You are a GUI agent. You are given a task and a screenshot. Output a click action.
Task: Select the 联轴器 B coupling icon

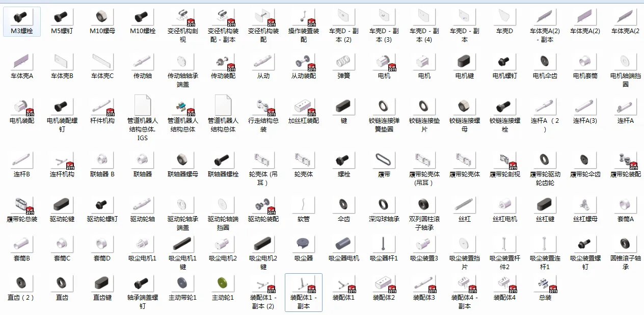coord(102,160)
